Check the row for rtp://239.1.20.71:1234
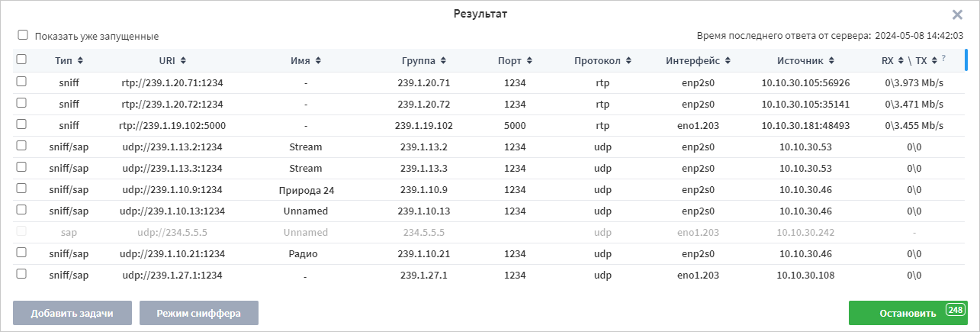The height and width of the screenshot is (332, 980). pyautogui.click(x=21, y=81)
